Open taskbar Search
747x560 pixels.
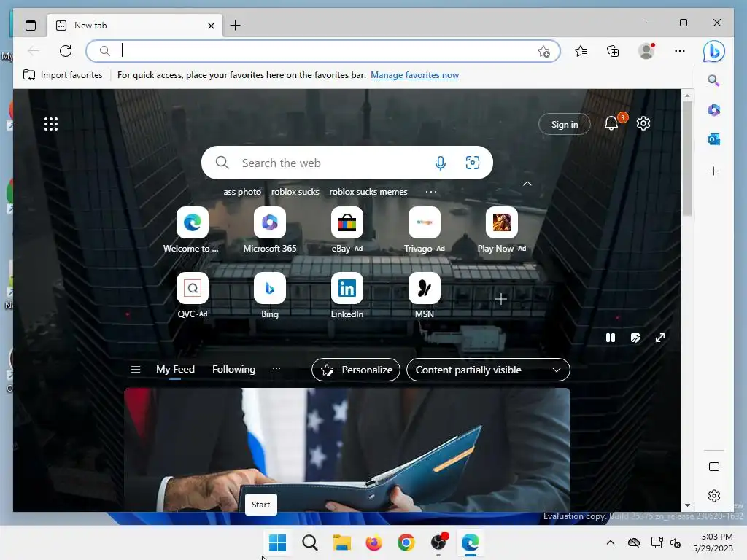click(x=309, y=542)
